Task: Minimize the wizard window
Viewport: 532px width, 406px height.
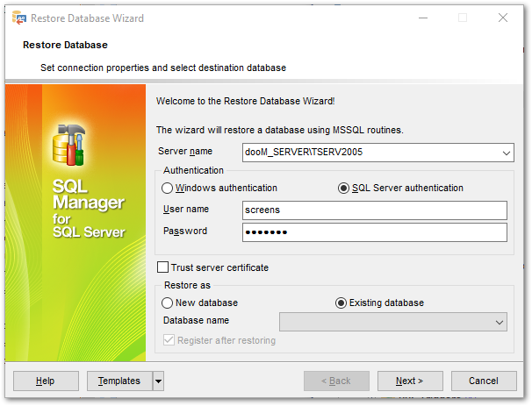Action: click(x=423, y=18)
